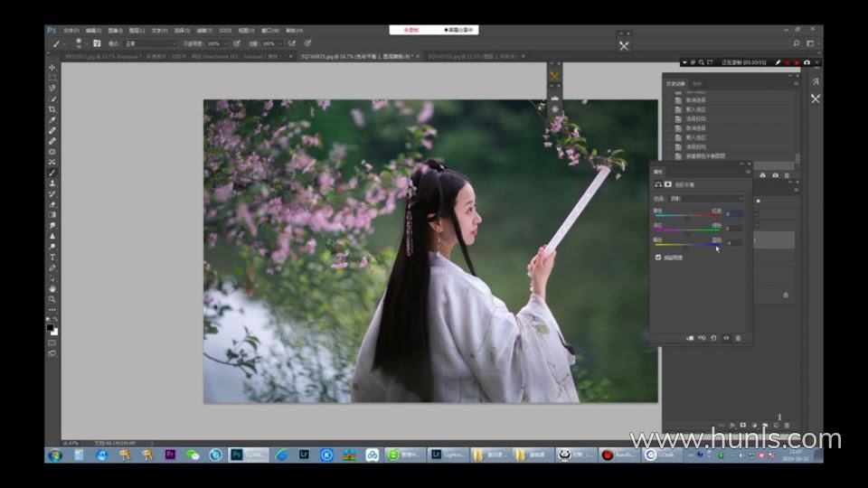This screenshot has width=868, height=488.
Task: Open the brush blend Mode dropdown
Action: [x=149, y=43]
